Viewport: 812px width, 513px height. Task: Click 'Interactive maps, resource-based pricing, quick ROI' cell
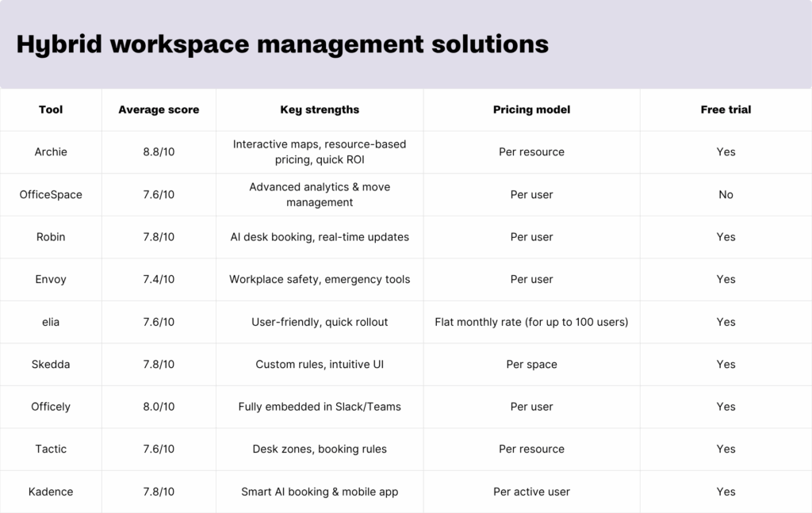(320, 152)
